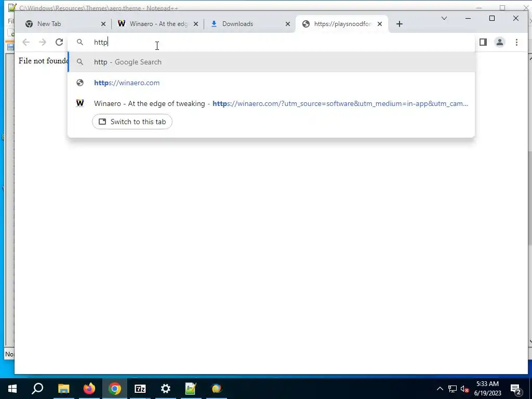This screenshot has height=399, width=532.
Task: Open File Explorer from taskbar
Action: 63,389
